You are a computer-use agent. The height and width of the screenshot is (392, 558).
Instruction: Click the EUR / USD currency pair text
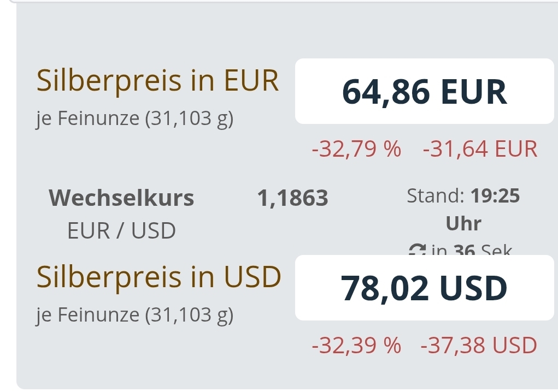pyautogui.click(x=121, y=231)
